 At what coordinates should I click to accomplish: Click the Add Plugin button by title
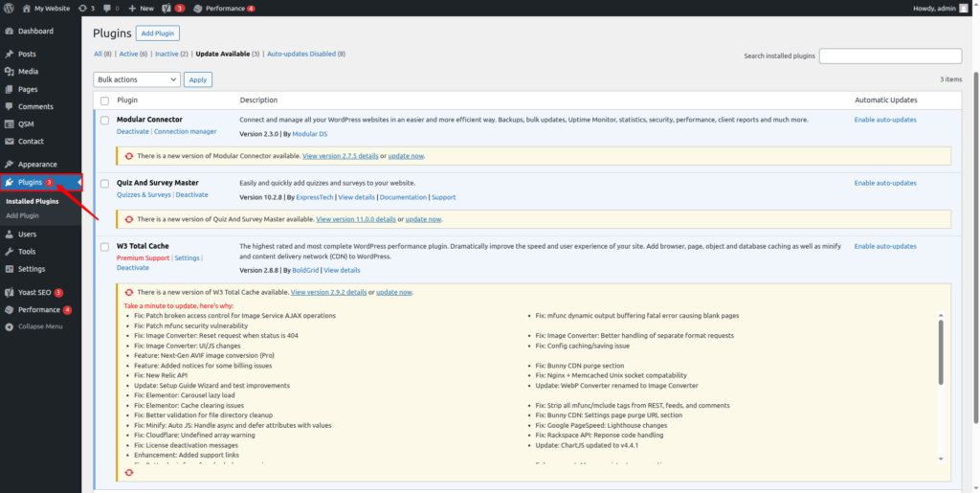(158, 34)
